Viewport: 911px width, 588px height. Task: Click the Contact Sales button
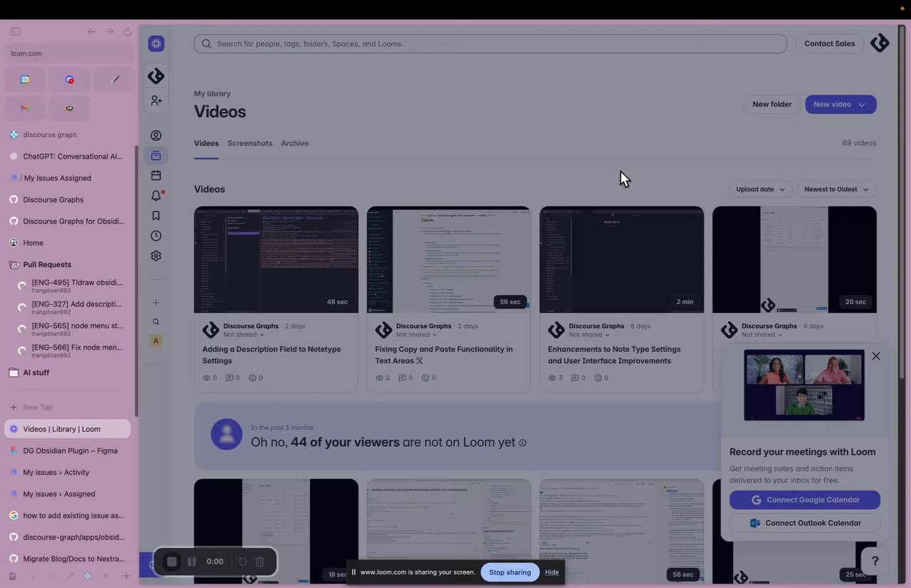[829, 43]
